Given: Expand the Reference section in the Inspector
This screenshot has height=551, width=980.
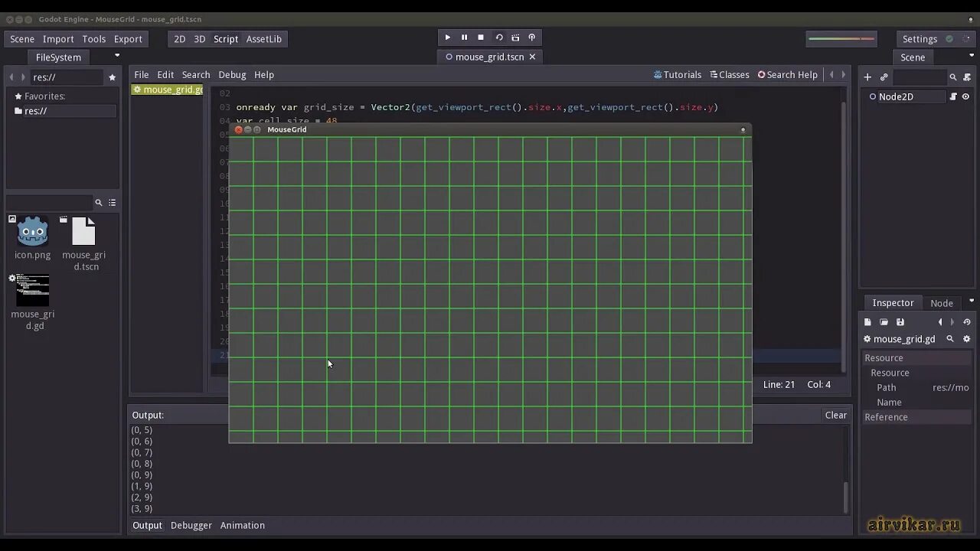Looking at the screenshot, I should [887, 416].
